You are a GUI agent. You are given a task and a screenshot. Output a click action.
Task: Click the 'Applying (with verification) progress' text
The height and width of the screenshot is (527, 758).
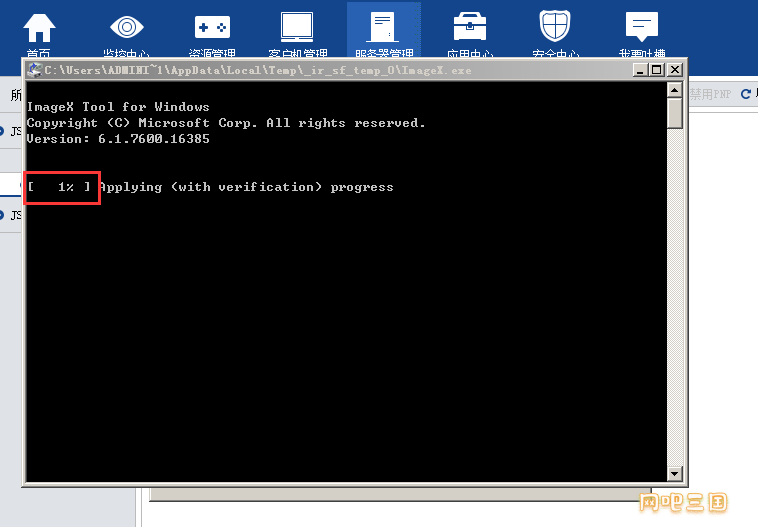pos(246,187)
